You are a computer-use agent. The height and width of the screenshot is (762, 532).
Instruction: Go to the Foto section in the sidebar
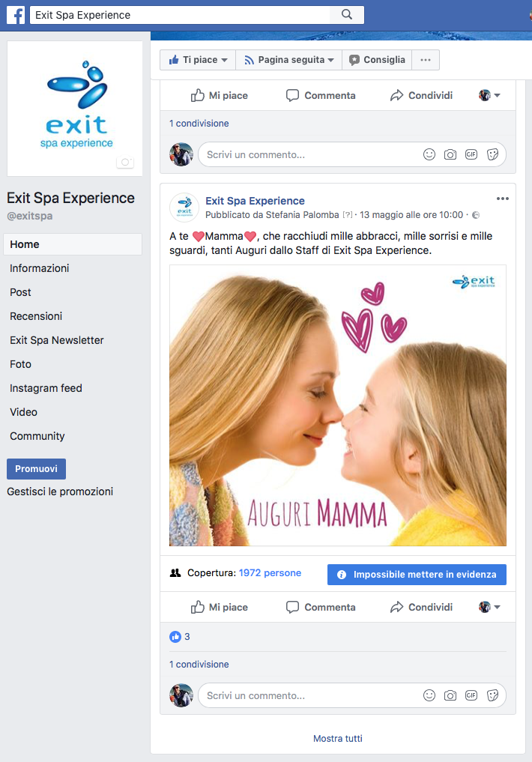point(21,364)
